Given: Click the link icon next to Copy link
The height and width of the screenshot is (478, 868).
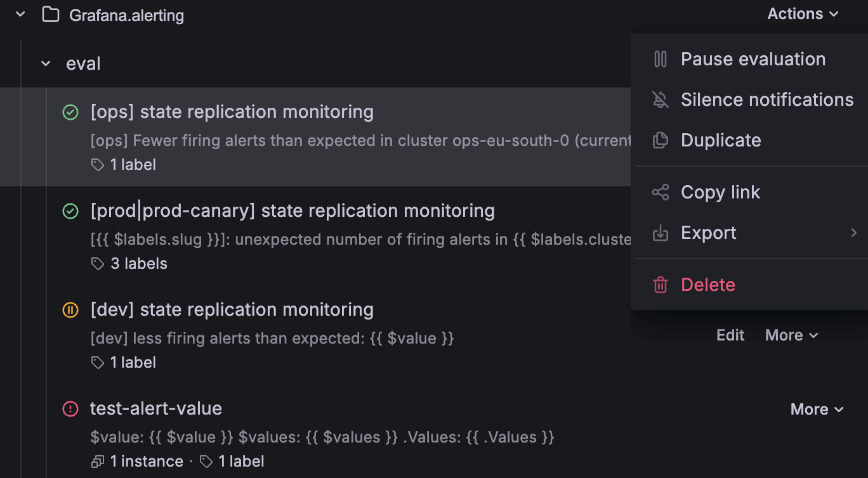Looking at the screenshot, I should click(x=660, y=191).
